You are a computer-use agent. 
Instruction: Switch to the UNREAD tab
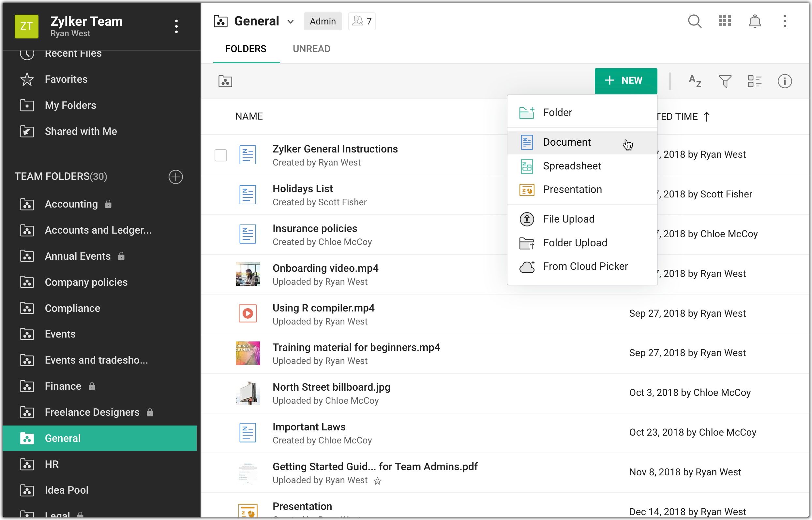click(311, 49)
